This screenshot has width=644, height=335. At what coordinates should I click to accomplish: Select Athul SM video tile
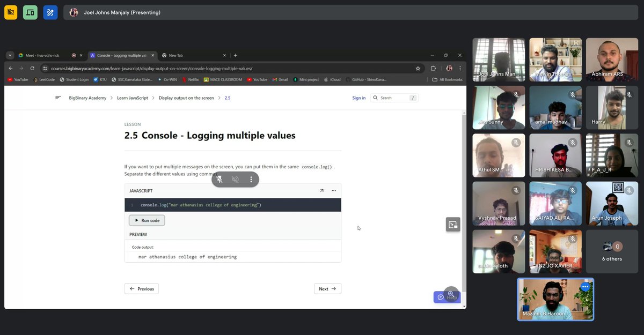(499, 155)
